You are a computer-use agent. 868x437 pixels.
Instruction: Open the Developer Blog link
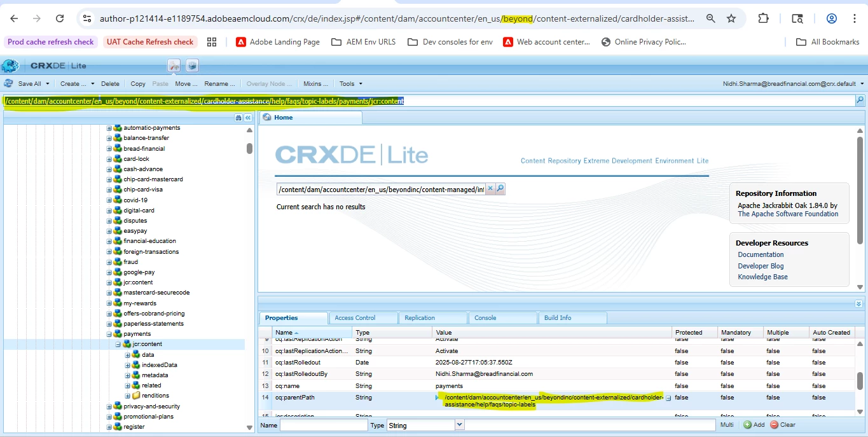click(x=761, y=266)
